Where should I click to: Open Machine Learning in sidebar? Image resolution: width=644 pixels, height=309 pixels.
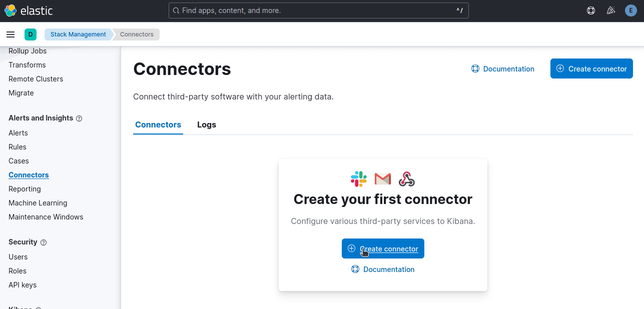click(x=38, y=203)
